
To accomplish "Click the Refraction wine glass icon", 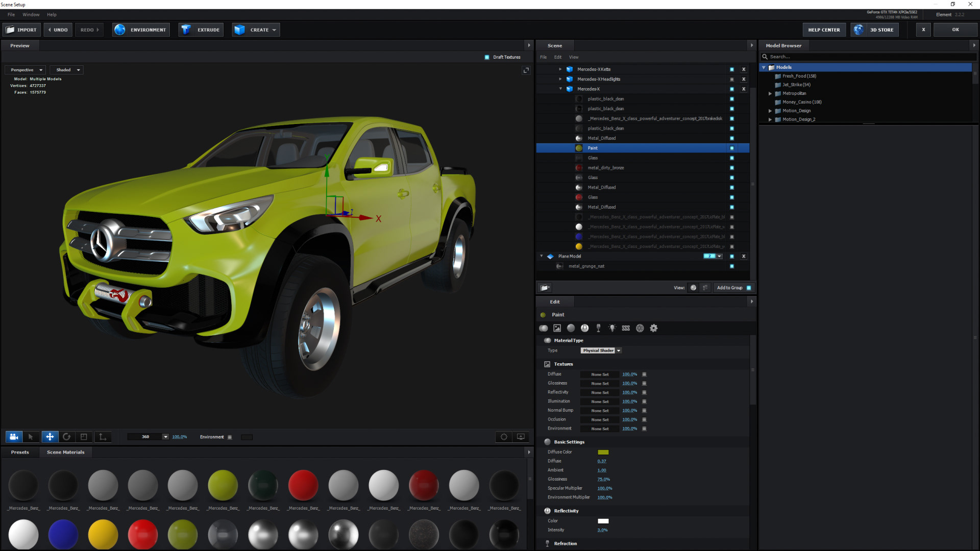I will (598, 328).
